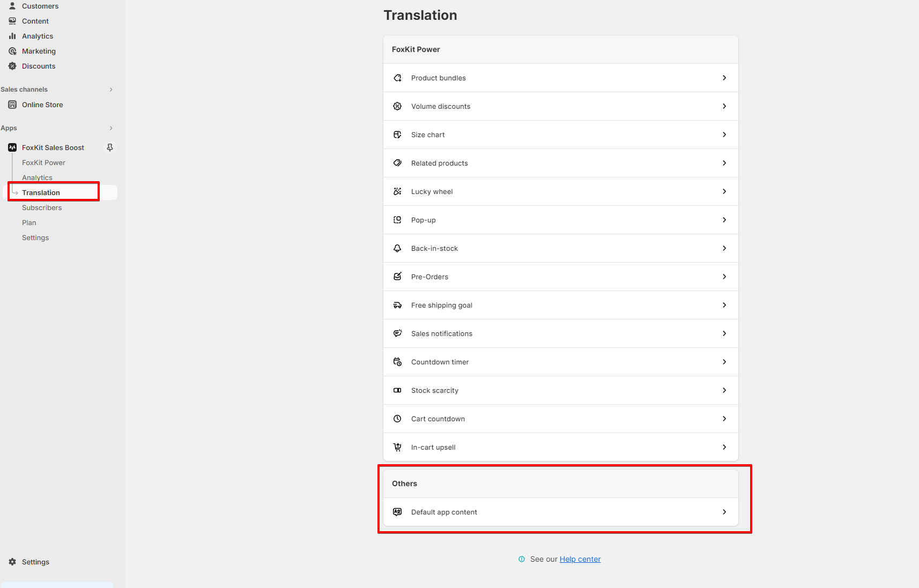Open Free shipping goal via its chevron
Image resolution: width=919 pixels, height=588 pixels.
tap(724, 305)
